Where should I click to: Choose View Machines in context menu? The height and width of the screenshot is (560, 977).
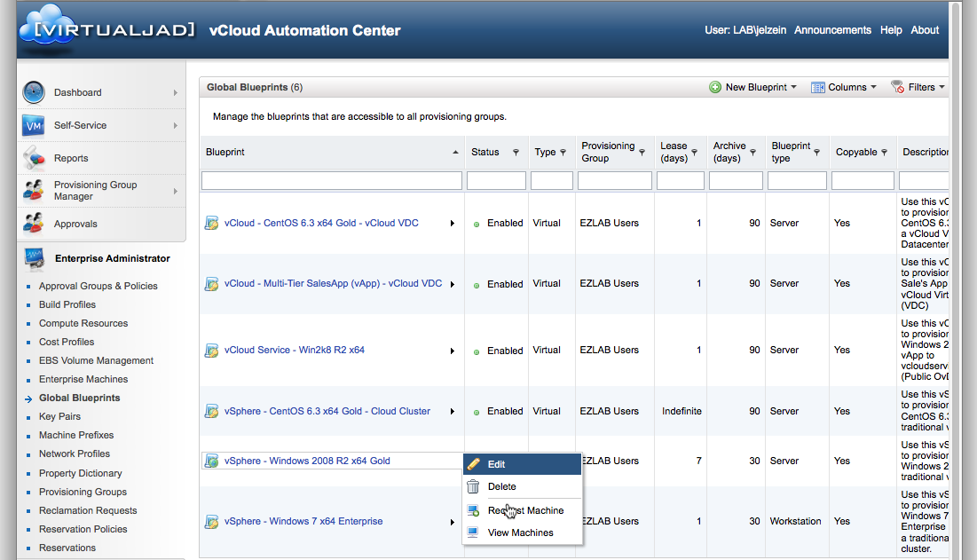coord(520,532)
